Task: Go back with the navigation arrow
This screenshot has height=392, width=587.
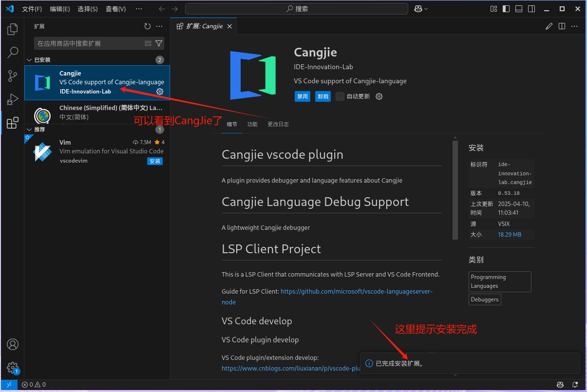Action: tap(162, 9)
